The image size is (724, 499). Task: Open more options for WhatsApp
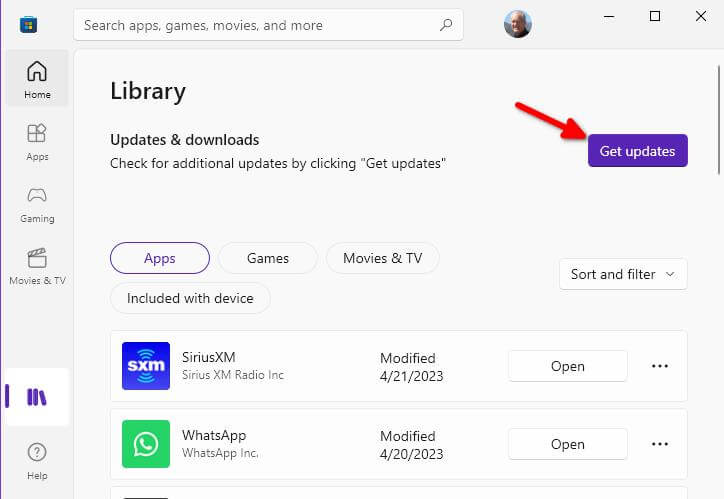tap(660, 444)
